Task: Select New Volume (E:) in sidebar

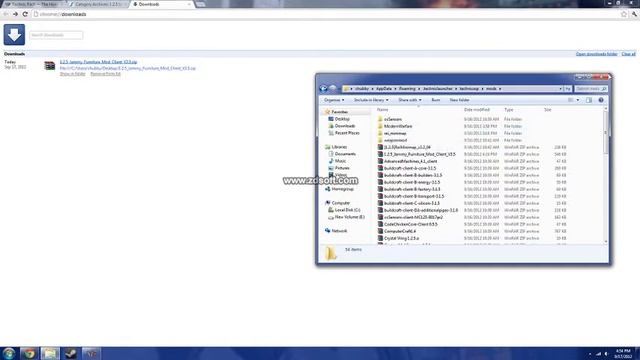Action: 349,217
